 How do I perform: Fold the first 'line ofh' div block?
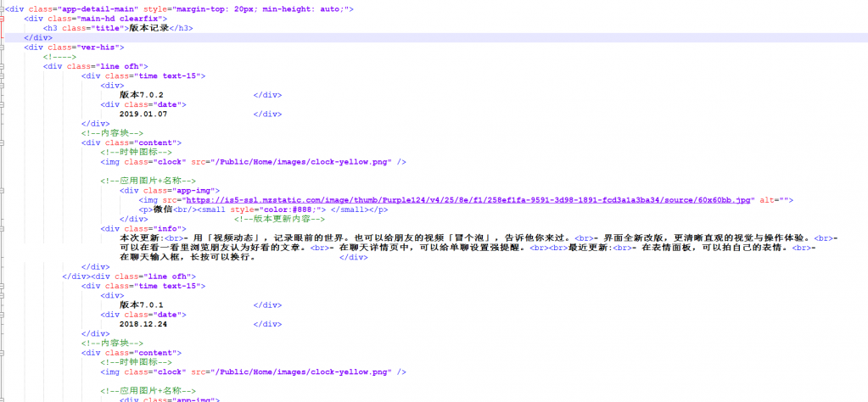pyautogui.click(x=3, y=66)
